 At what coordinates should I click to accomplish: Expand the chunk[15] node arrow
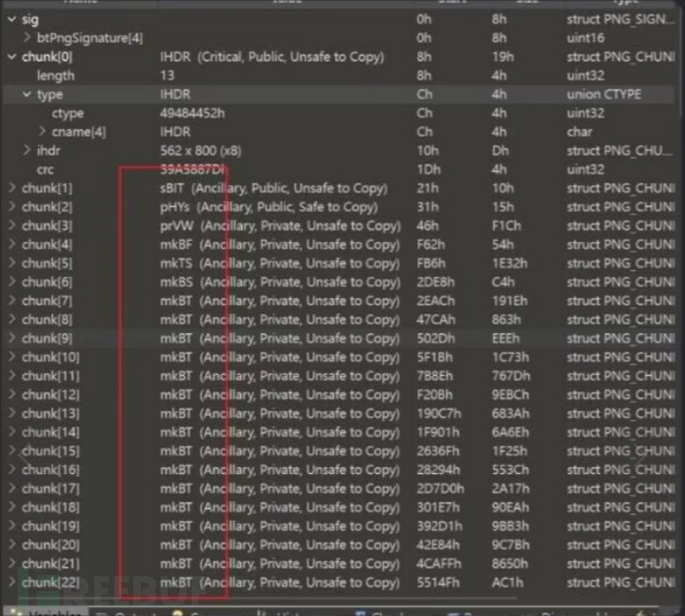click(11, 451)
